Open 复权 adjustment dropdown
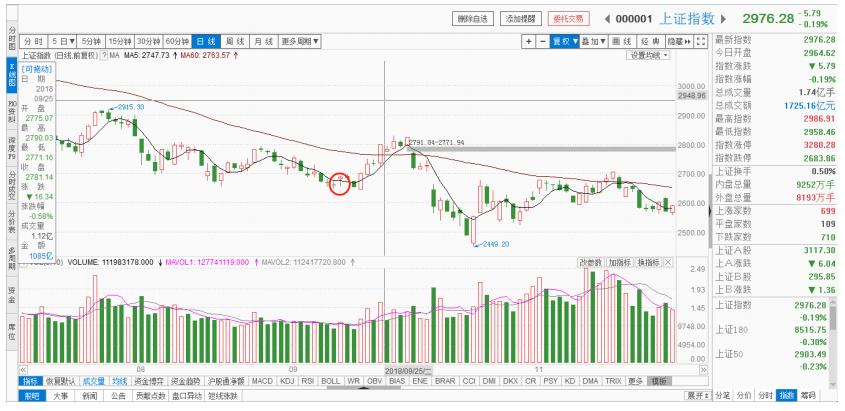 pos(564,41)
